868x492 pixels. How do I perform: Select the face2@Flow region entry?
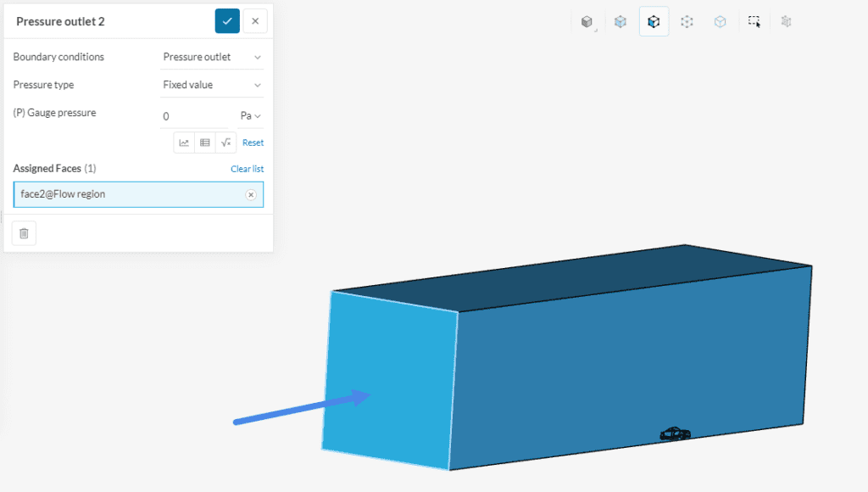(x=127, y=194)
